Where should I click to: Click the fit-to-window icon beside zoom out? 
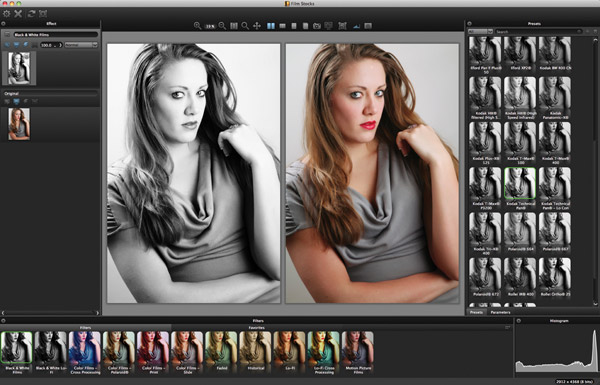coord(234,26)
